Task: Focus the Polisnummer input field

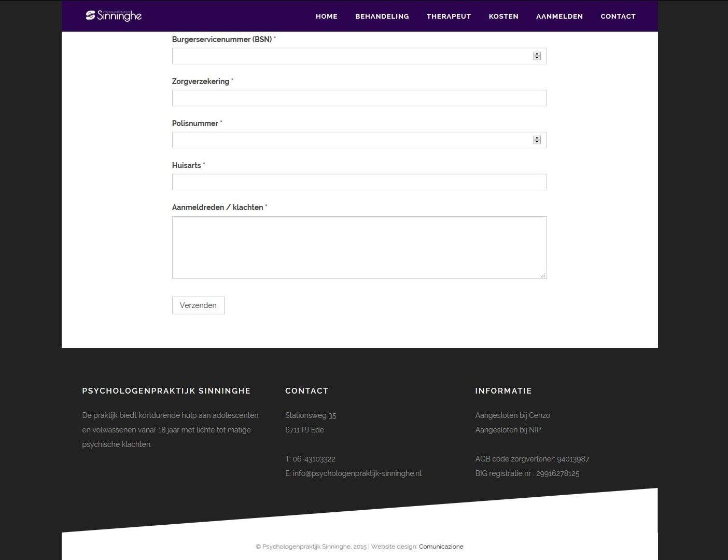Action: [x=352, y=140]
